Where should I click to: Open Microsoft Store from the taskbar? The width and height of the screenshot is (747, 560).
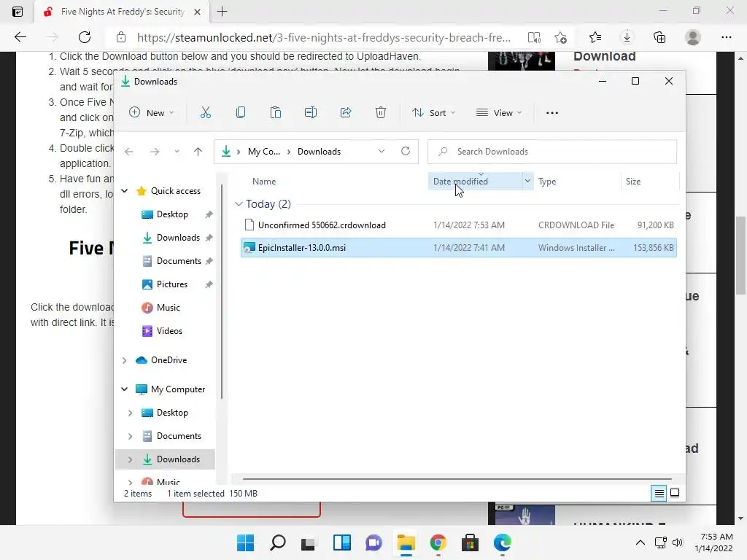470,542
